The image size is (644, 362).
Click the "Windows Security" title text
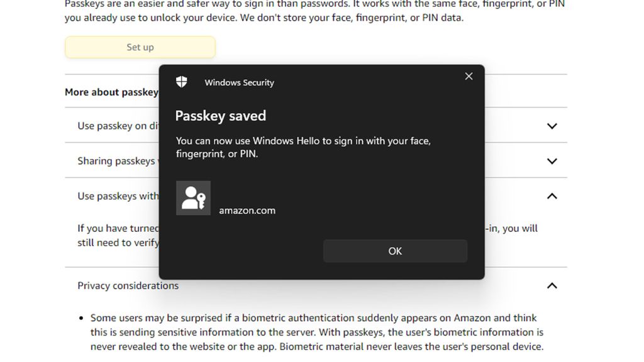coord(239,82)
